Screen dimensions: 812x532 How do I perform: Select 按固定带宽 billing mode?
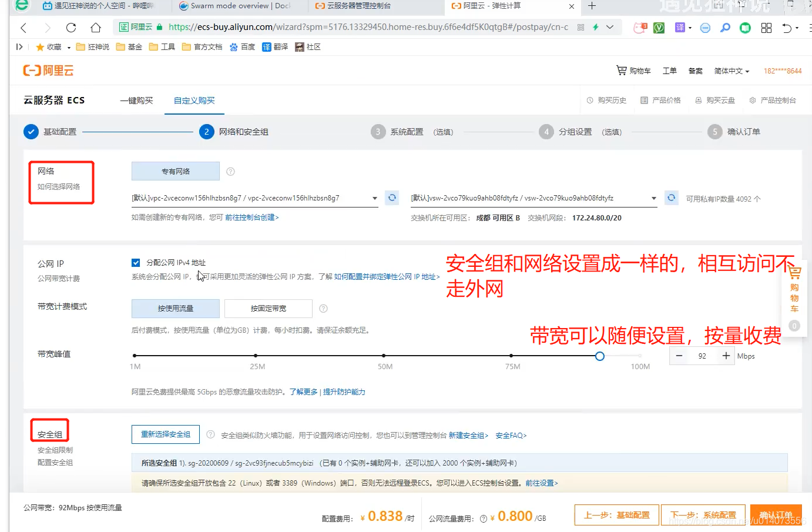(269, 309)
